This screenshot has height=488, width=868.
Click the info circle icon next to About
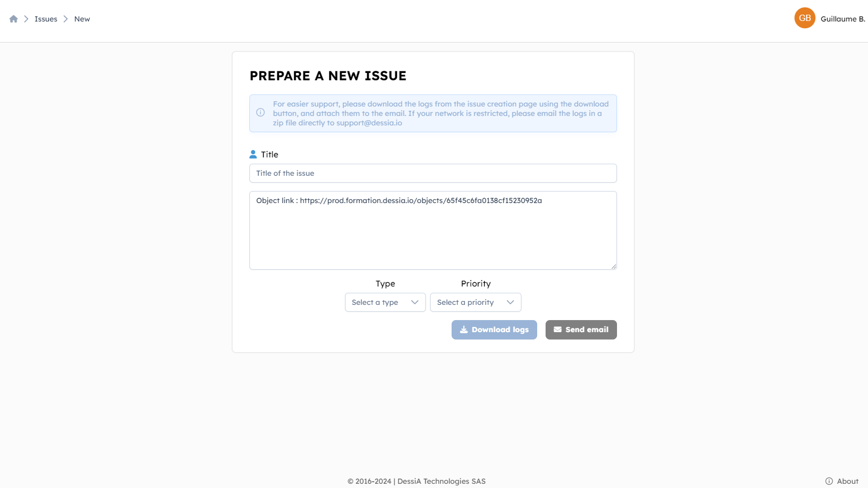pos(829,481)
